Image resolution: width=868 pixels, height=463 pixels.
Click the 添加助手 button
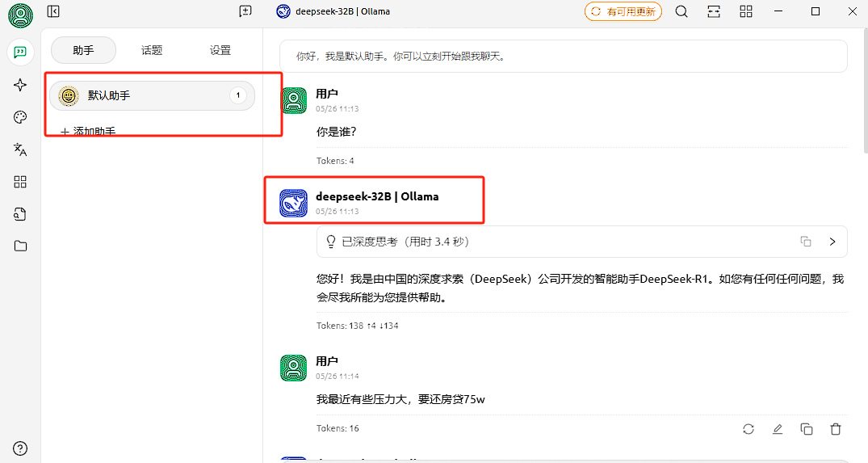[89, 132]
